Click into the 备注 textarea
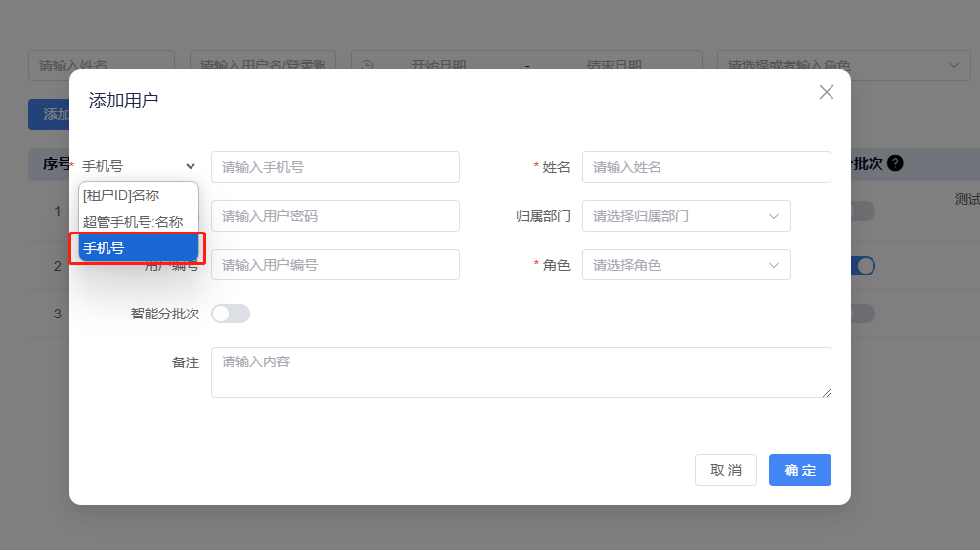This screenshot has height=550, width=980. [x=520, y=372]
